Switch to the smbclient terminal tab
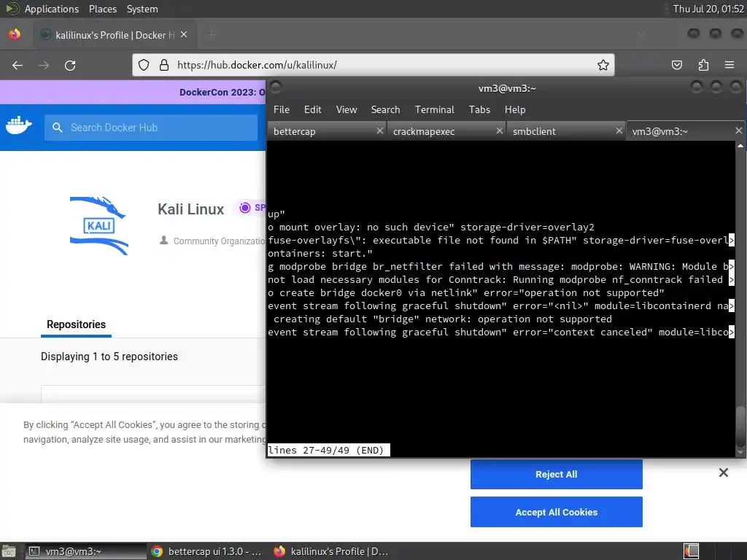The image size is (747, 560). point(565,131)
